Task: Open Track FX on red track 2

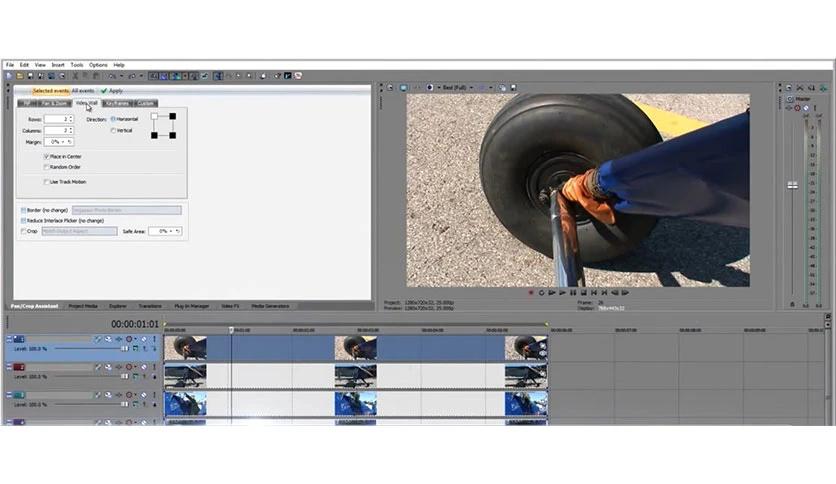Action: 118,367
